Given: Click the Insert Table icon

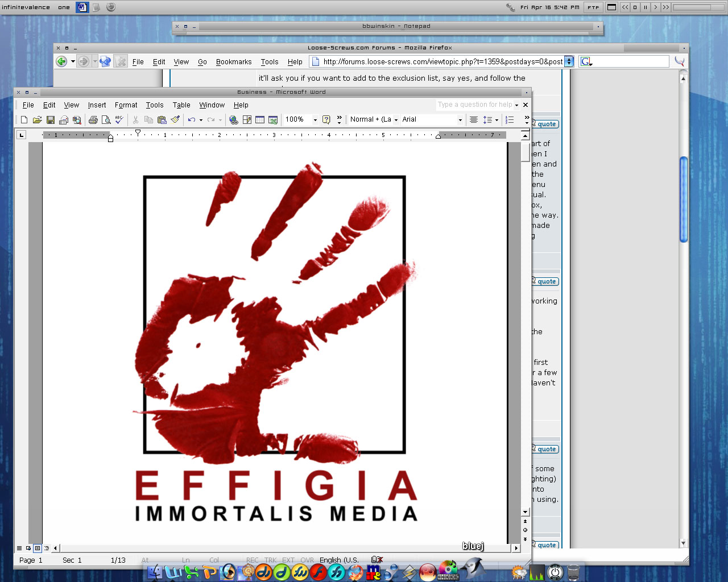Looking at the screenshot, I should pyautogui.click(x=260, y=120).
